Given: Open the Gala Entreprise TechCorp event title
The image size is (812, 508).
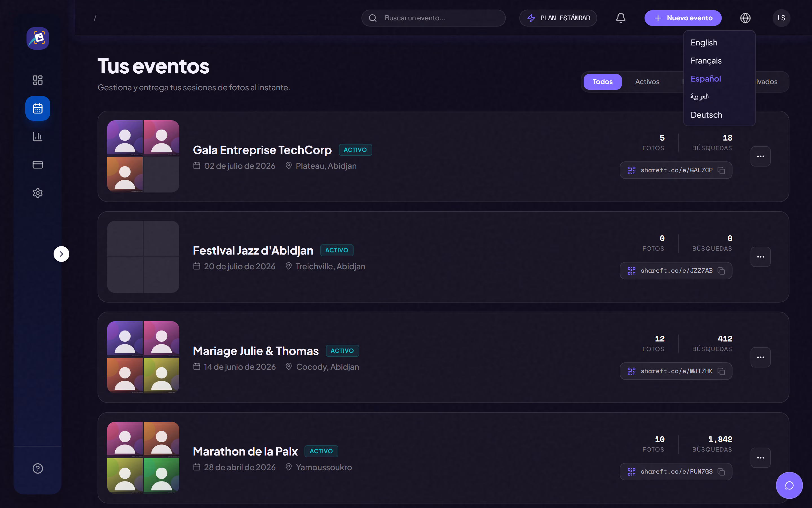Looking at the screenshot, I should point(262,150).
